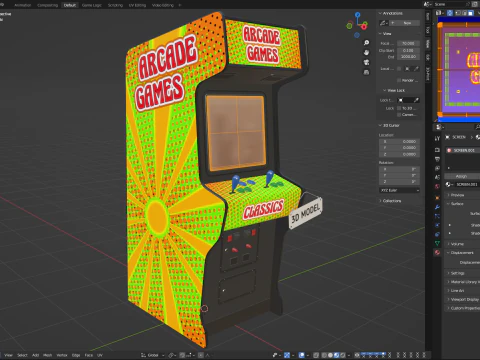Enable Lock To 3D Cursor checkbox
The height and width of the screenshot is (360, 480).
pyautogui.click(x=399, y=108)
